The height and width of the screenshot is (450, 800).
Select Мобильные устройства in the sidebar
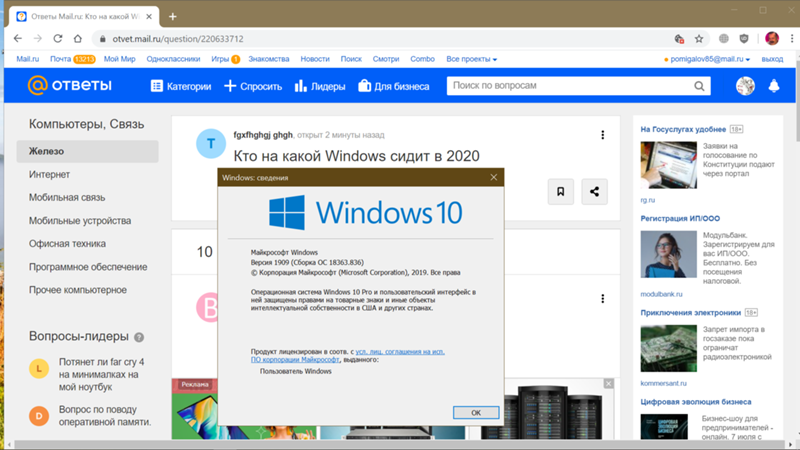[x=80, y=220]
